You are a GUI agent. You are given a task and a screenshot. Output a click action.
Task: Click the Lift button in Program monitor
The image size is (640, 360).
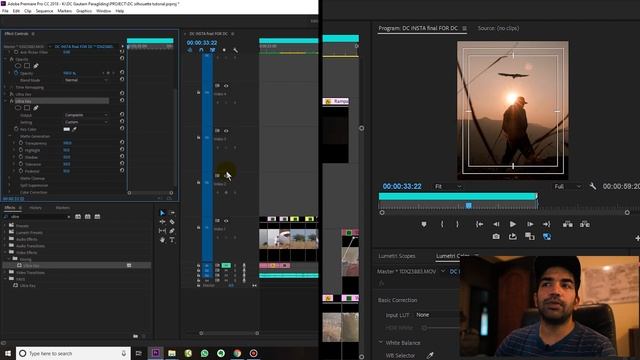click(x=567, y=224)
